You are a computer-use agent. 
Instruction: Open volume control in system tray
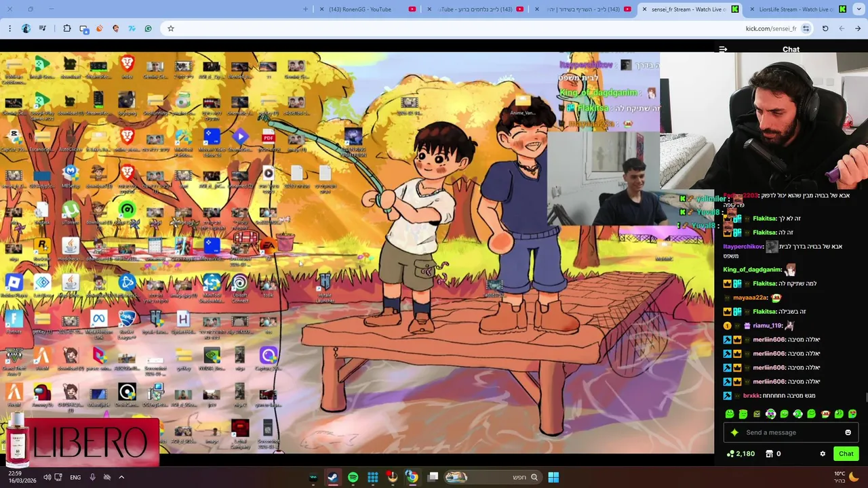coord(47,477)
